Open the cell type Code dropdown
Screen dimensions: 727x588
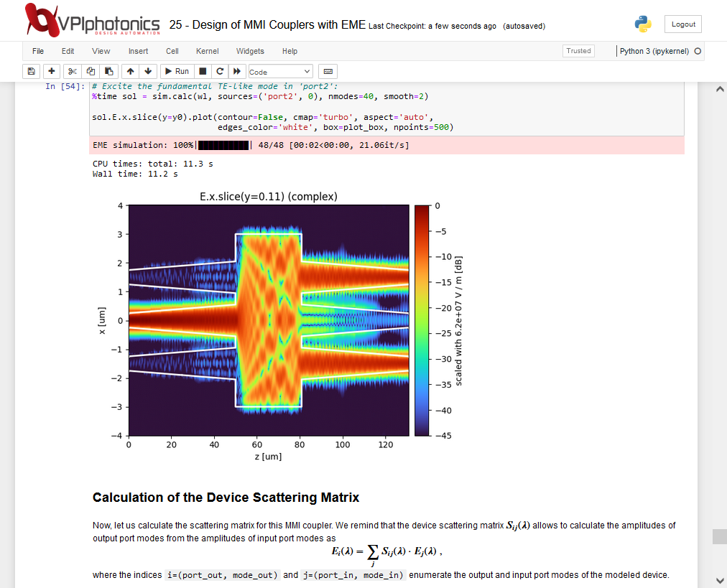coord(280,72)
